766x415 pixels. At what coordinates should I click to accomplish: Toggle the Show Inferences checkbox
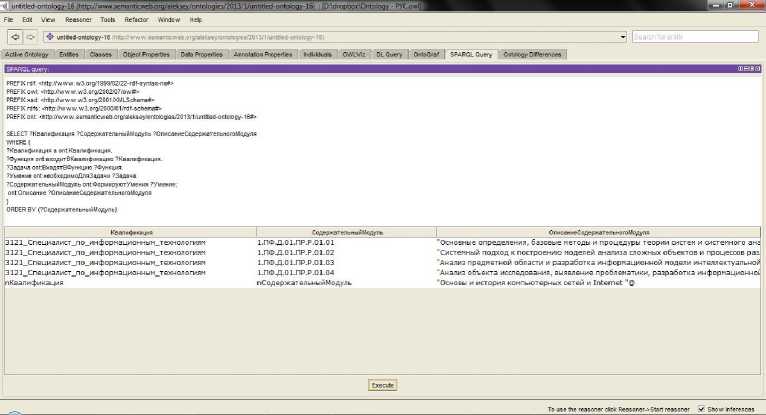pyautogui.click(x=702, y=409)
